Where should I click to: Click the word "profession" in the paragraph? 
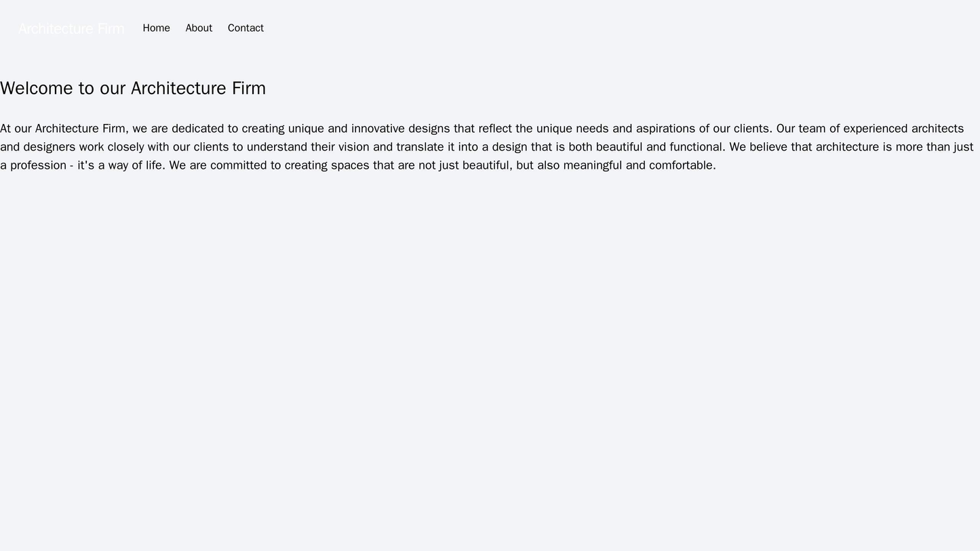point(38,165)
